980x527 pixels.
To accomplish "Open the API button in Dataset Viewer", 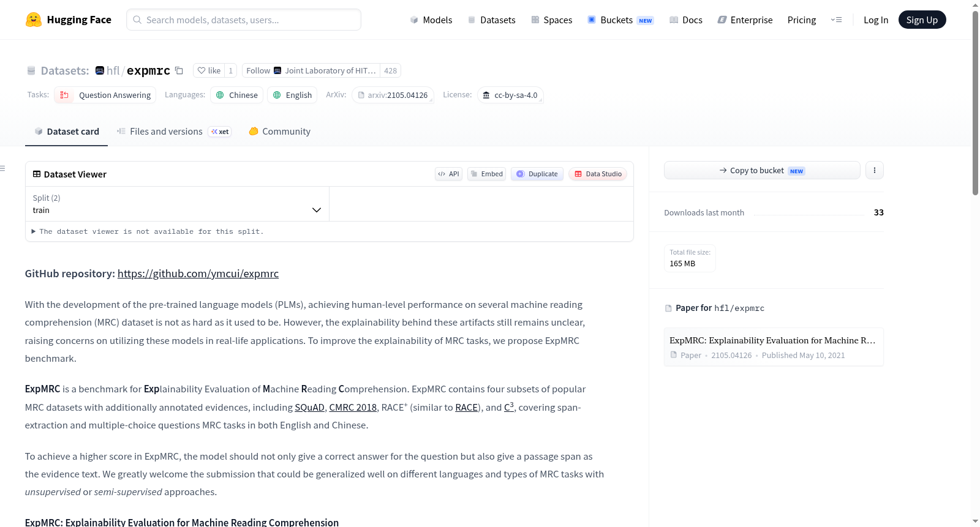I will click(448, 174).
